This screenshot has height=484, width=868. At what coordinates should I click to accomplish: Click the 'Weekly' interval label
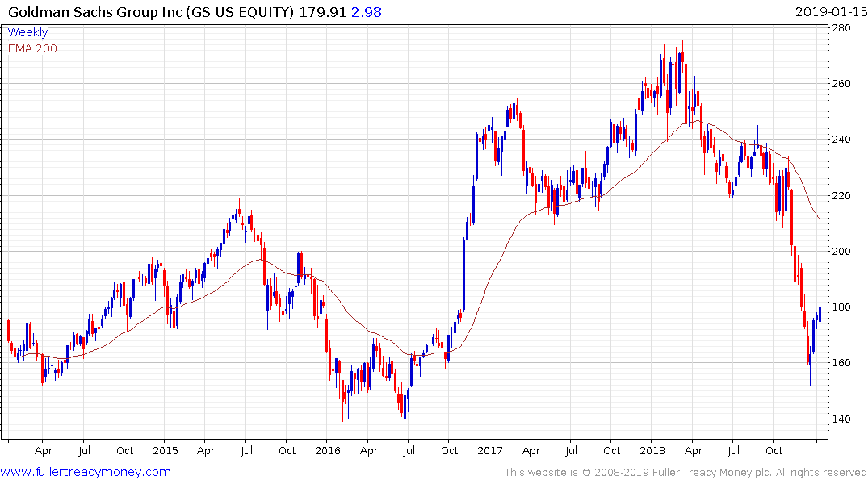tap(27, 32)
